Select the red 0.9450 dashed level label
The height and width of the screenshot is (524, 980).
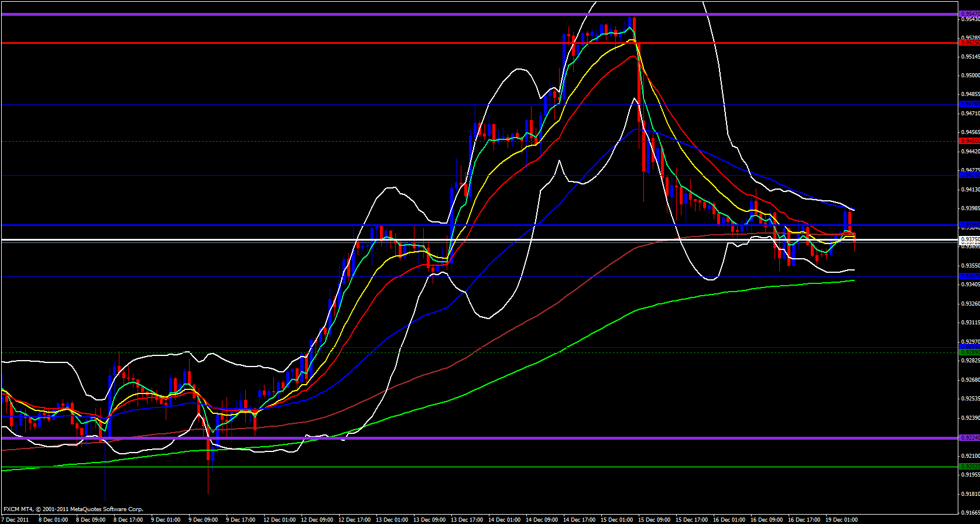click(x=969, y=141)
